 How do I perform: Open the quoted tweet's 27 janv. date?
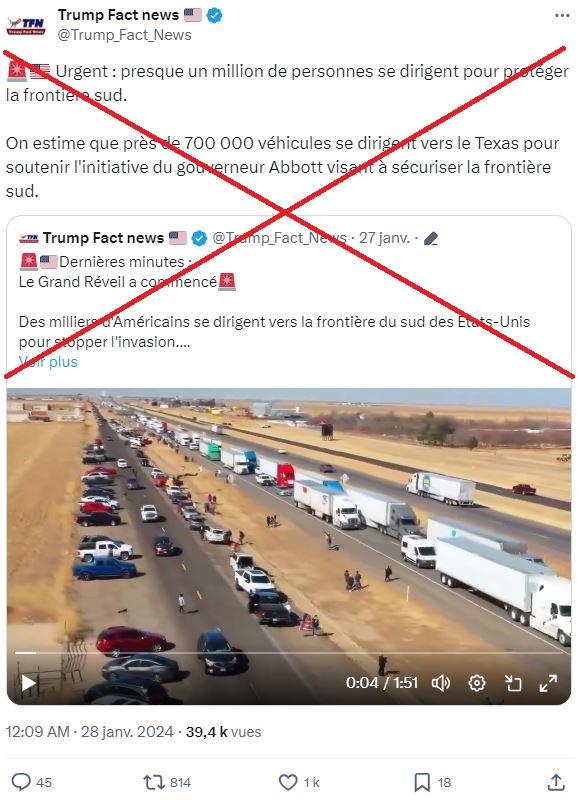tap(384, 238)
